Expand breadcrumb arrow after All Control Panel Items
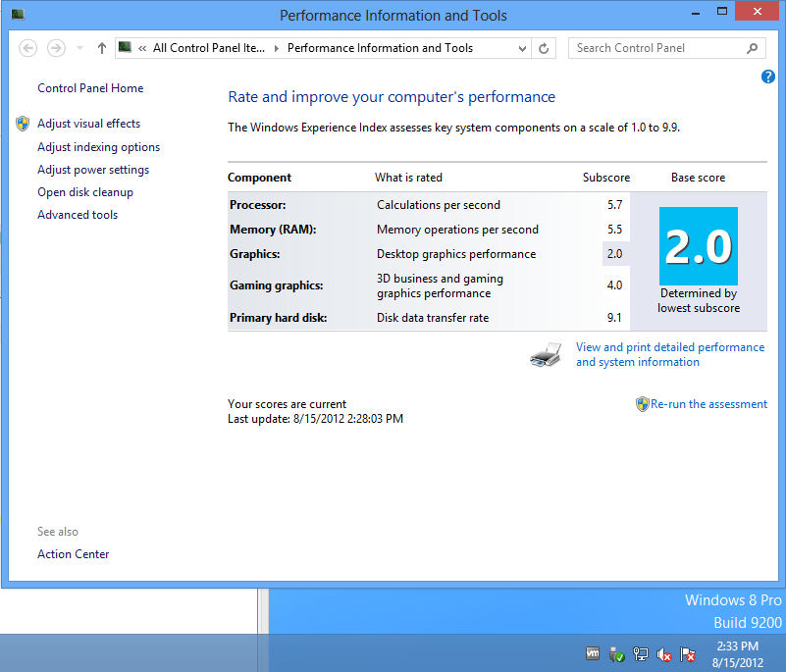786x672 pixels. [276, 49]
